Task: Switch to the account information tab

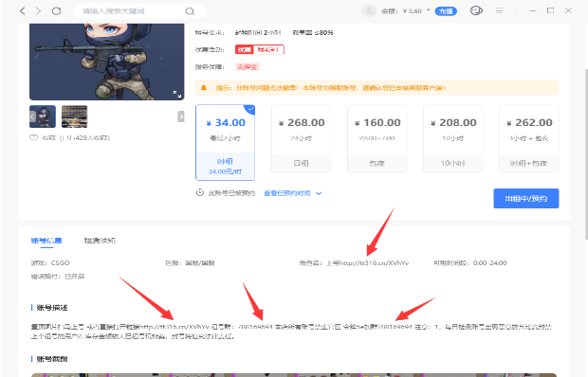Action: [46, 241]
